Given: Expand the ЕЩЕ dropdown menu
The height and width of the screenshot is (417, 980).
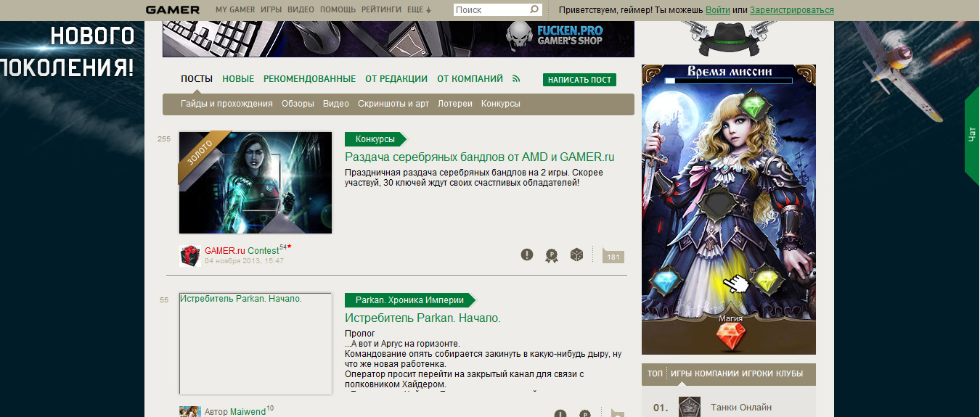Looking at the screenshot, I should [419, 10].
